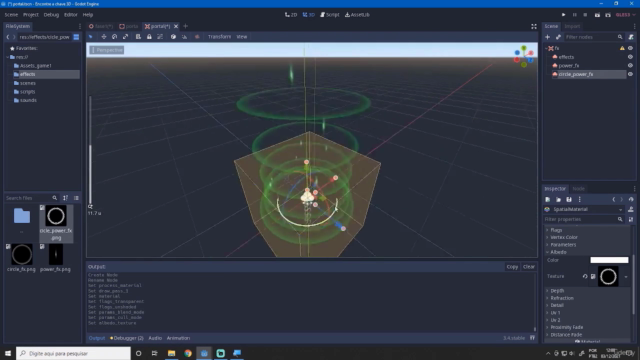Click the save resource icon in Inspector
The height and width of the screenshot is (360, 640).
[x=569, y=200]
